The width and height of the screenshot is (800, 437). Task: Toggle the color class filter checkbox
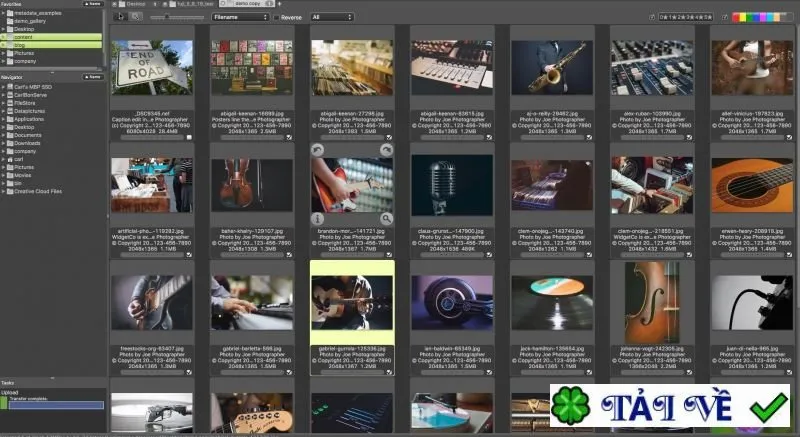click(725, 17)
